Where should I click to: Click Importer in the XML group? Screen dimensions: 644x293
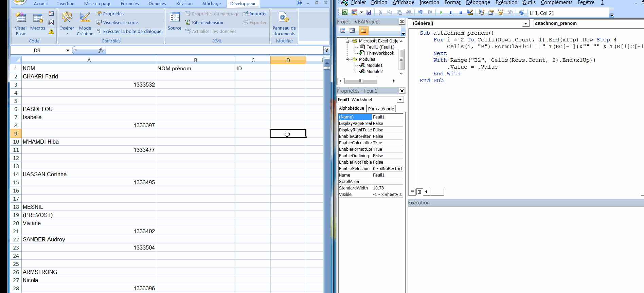point(255,14)
